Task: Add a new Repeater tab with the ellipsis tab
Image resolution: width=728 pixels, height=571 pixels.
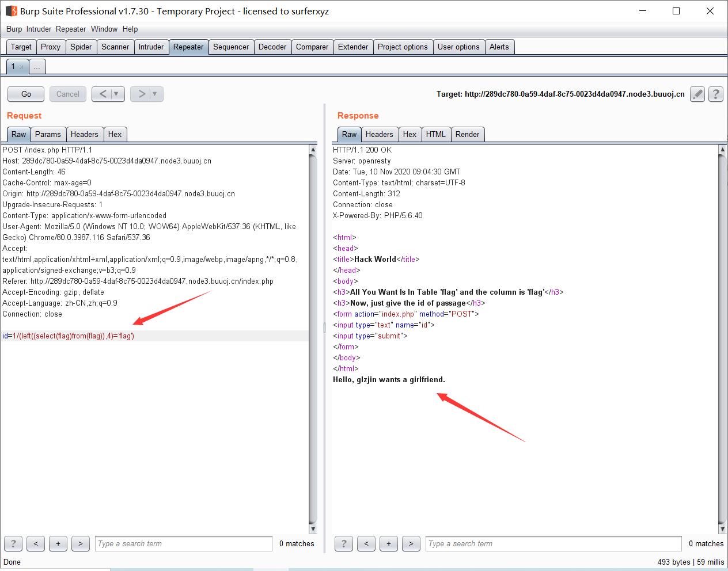Action: point(37,67)
